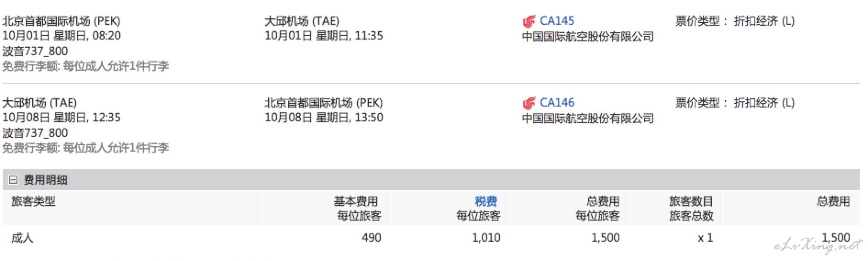Collapse the 费用明细 section via minus box
Viewport: 868px width, 261px height.
point(13,180)
